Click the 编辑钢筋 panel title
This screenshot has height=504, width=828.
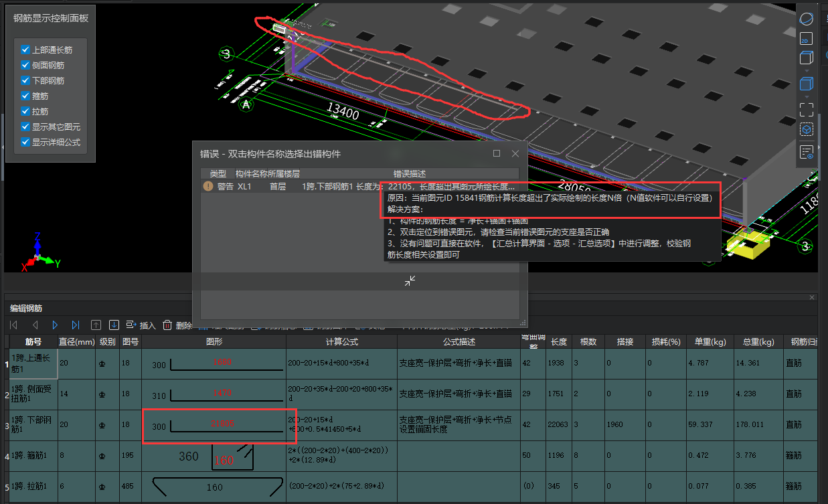coord(26,309)
